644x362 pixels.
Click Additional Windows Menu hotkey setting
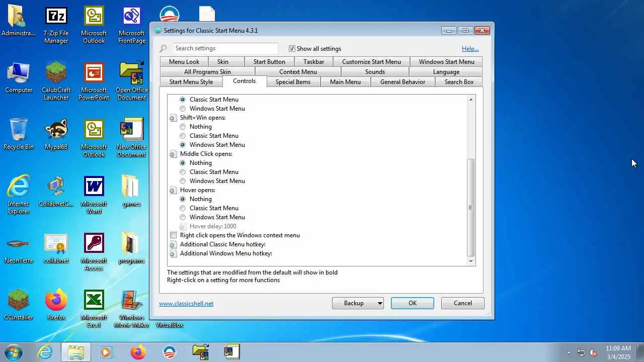[x=226, y=253]
